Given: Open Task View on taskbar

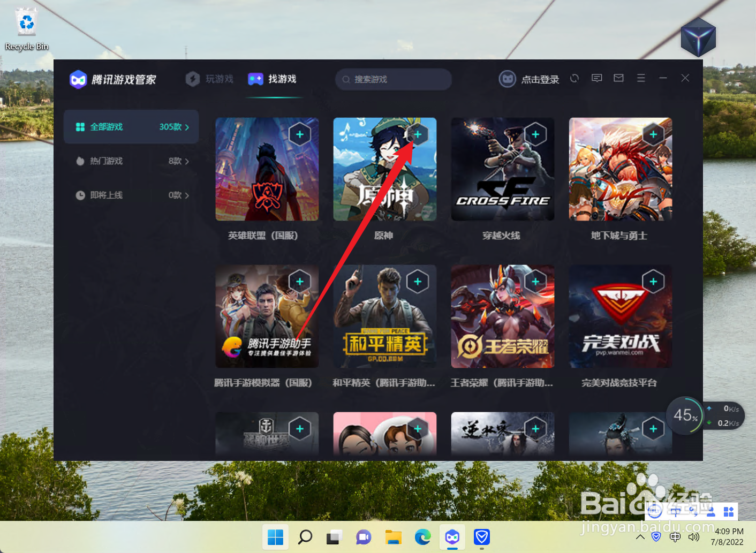Looking at the screenshot, I should (334, 537).
